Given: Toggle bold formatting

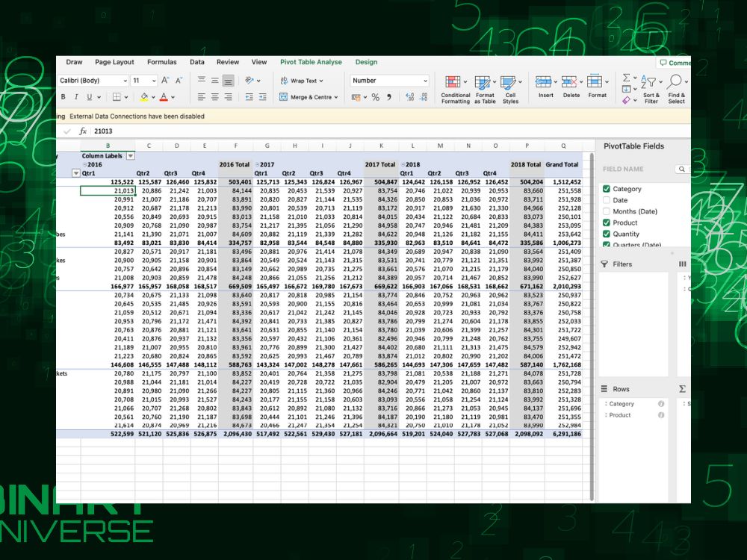Looking at the screenshot, I should (x=63, y=96).
